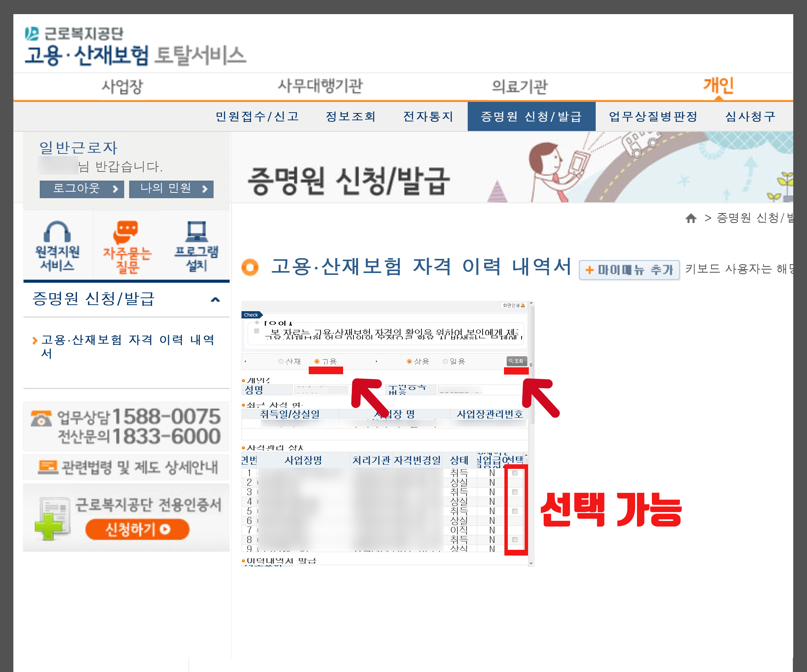807x672 pixels.
Task: Click the 나의 민원 button with its arrow
Action: (171, 189)
